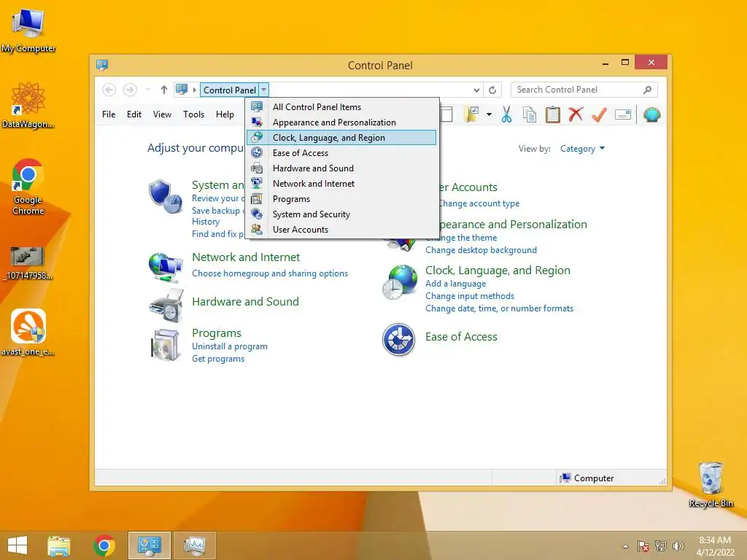Screen dimensions: 747x560
Task: Pick Hardware and Sound from the dropdown list
Action: [x=341, y=168]
